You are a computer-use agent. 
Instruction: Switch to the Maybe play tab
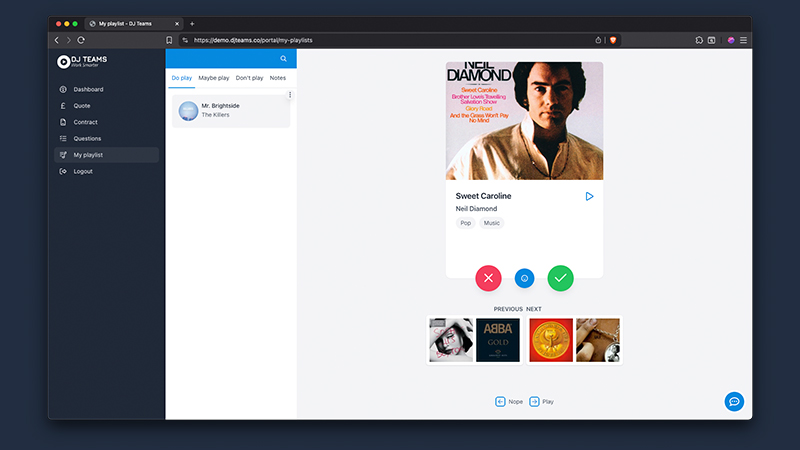214,77
